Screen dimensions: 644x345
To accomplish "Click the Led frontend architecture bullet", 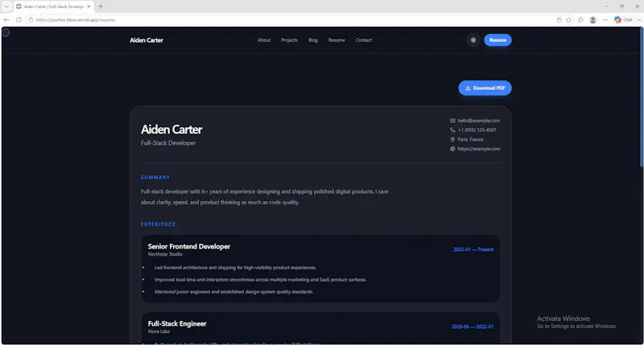I will (x=235, y=268).
